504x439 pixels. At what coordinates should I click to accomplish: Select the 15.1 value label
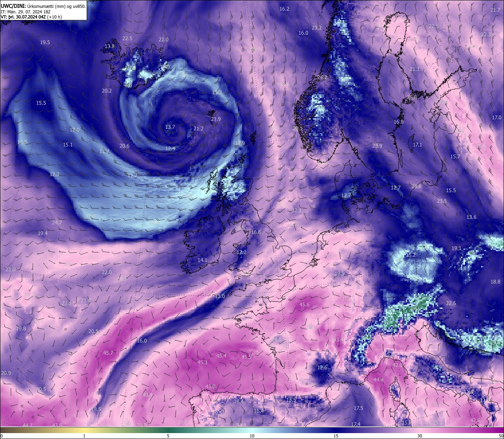point(68,144)
